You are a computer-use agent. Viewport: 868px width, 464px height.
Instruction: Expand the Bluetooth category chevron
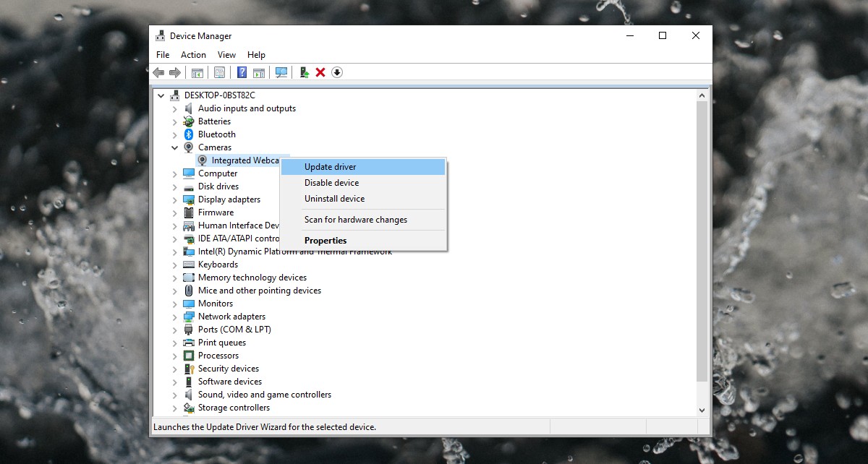[174, 134]
